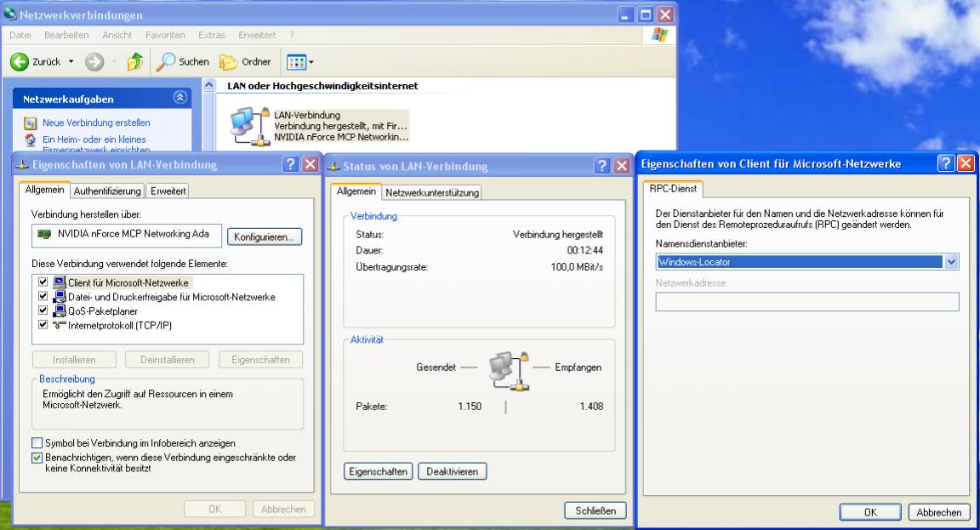The image size is (980, 530).
Task: Switch to Netzwerkunterstützung tab
Action: (433, 192)
